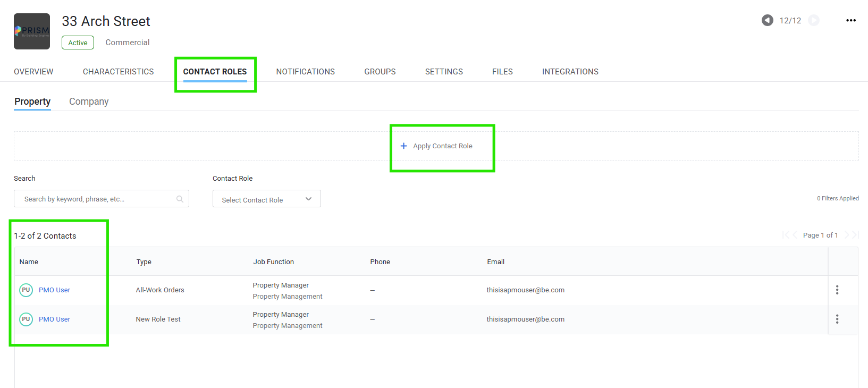Expand the Select Contact Role dropdown

[x=267, y=199]
